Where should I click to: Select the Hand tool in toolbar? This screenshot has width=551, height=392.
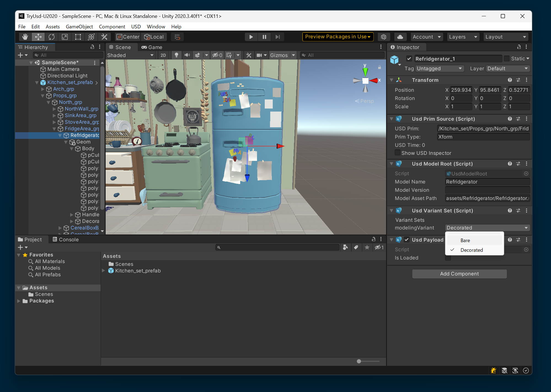tap(25, 37)
